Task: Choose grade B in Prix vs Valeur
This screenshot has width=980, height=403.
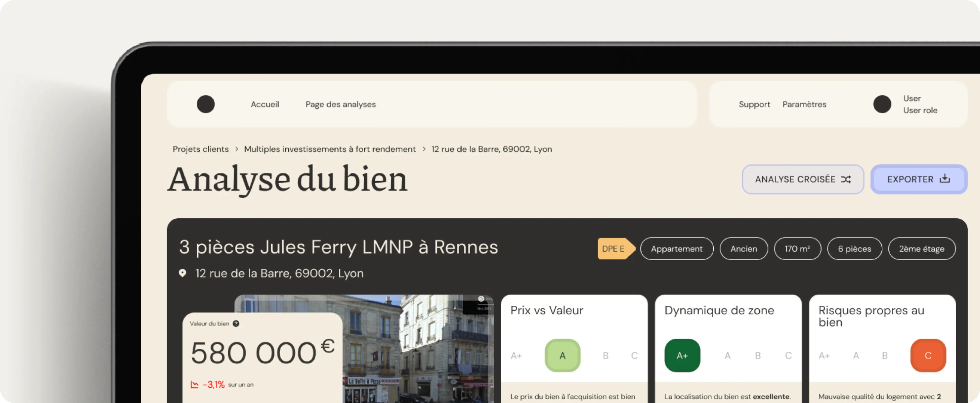Action: (x=605, y=355)
